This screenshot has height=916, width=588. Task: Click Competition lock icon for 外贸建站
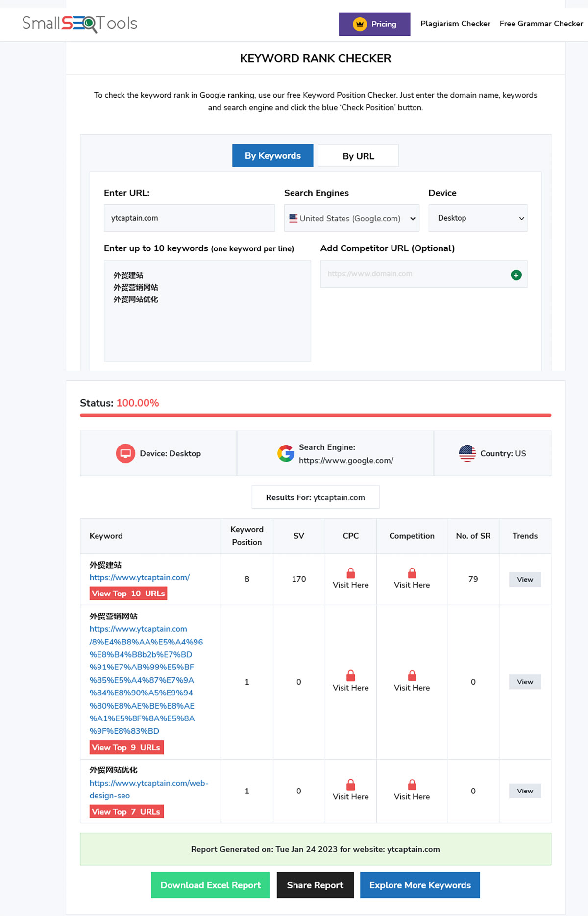tap(412, 573)
